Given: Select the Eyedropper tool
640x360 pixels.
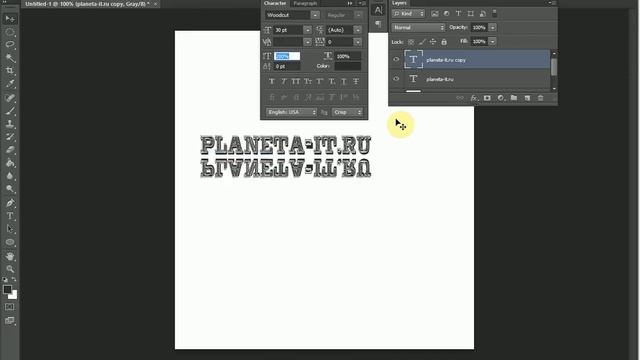Looking at the screenshot, I should point(10,84).
